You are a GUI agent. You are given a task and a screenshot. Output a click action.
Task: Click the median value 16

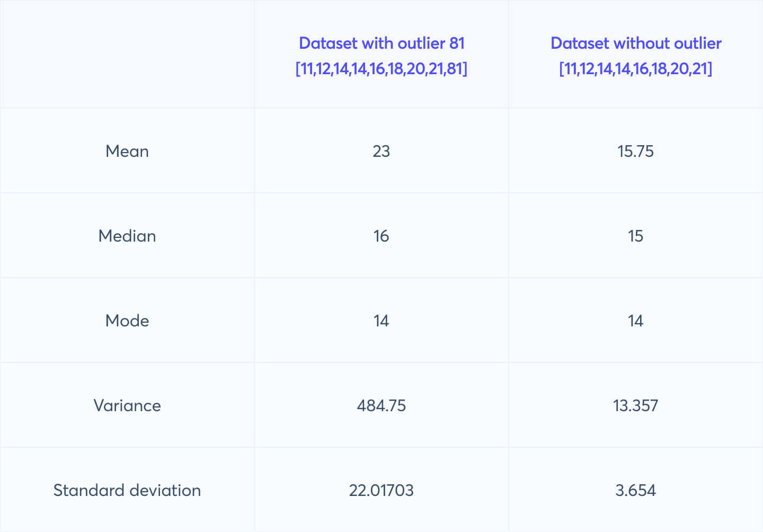[x=381, y=236]
